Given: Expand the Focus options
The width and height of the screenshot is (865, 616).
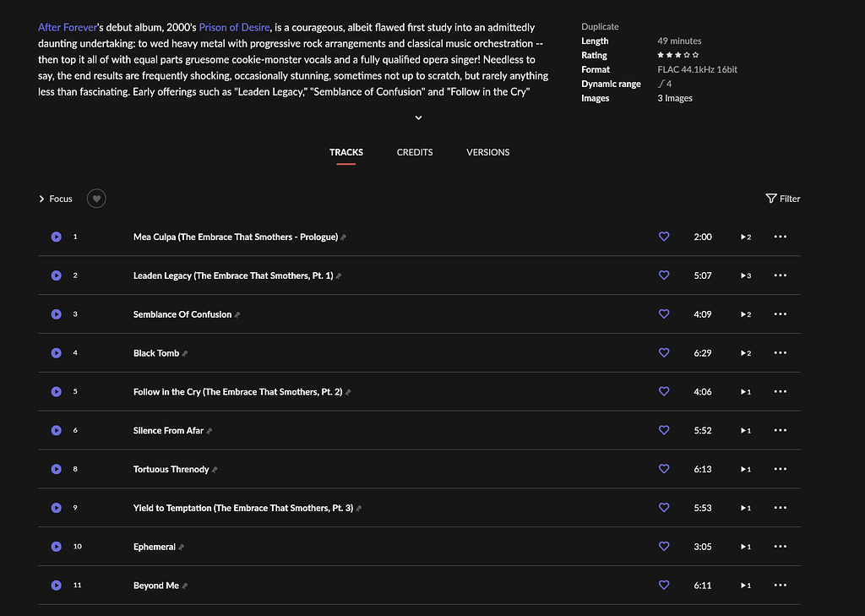Looking at the screenshot, I should [55, 199].
